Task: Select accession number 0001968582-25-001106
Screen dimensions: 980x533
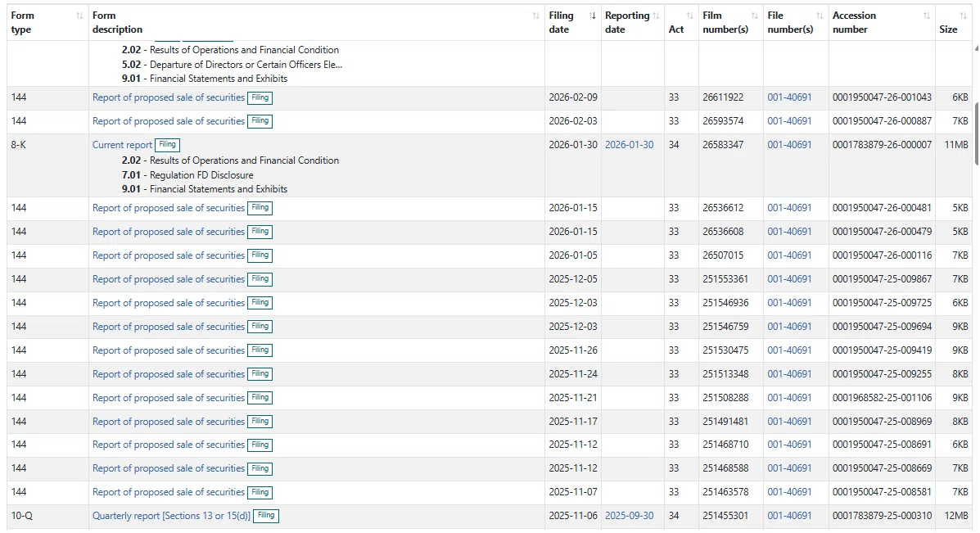Action: [x=882, y=398]
